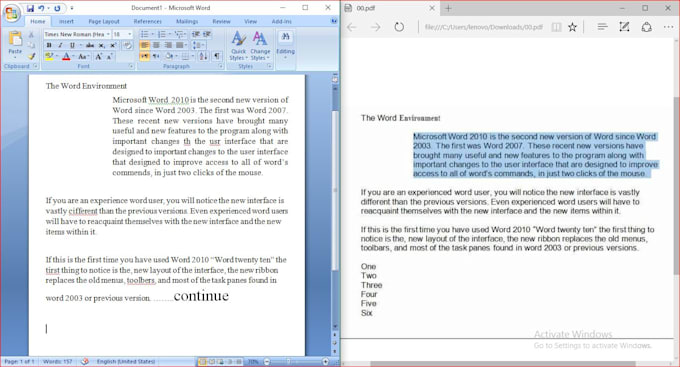Increase paragraph indent

[x=207, y=34]
